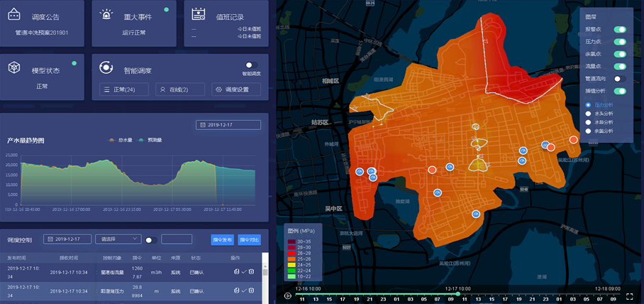644x304 pixels.
Task: Jump timeline to the first 23 hour tick
Action: [x=382, y=300]
